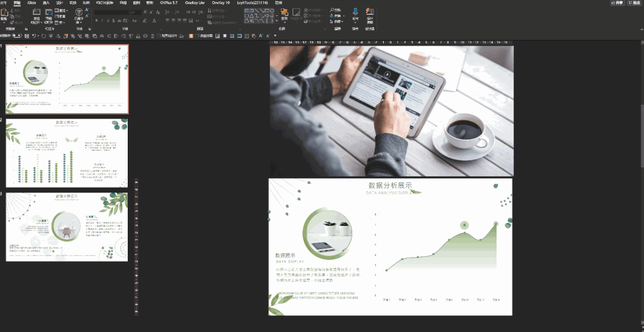Click the Paste icon in the clipboard group

[x=4, y=13]
